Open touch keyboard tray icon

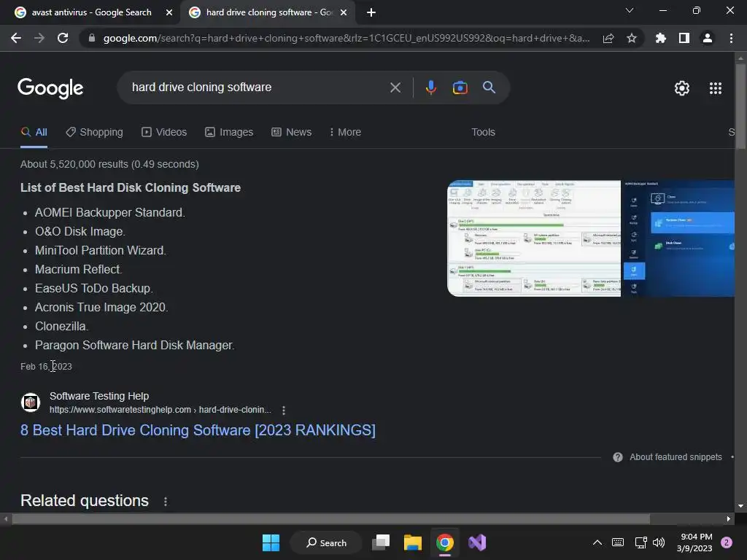tap(618, 542)
